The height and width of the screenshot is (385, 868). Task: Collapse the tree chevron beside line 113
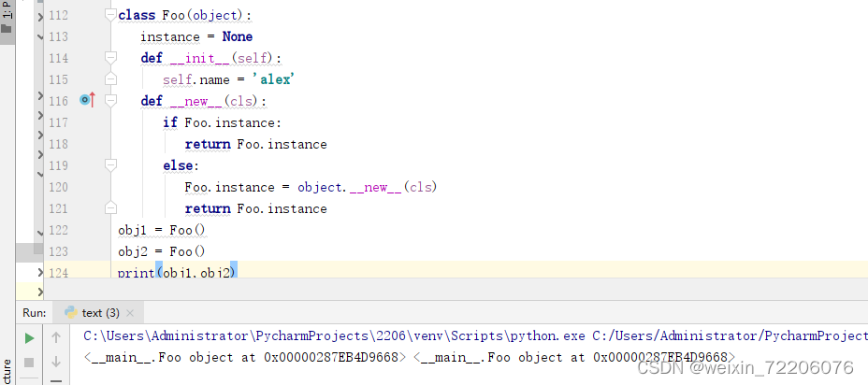[x=40, y=37]
